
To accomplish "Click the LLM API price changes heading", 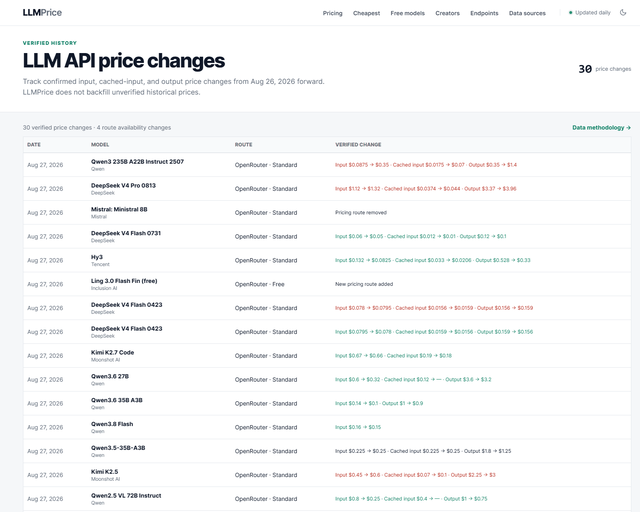I will (x=124, y=61).
